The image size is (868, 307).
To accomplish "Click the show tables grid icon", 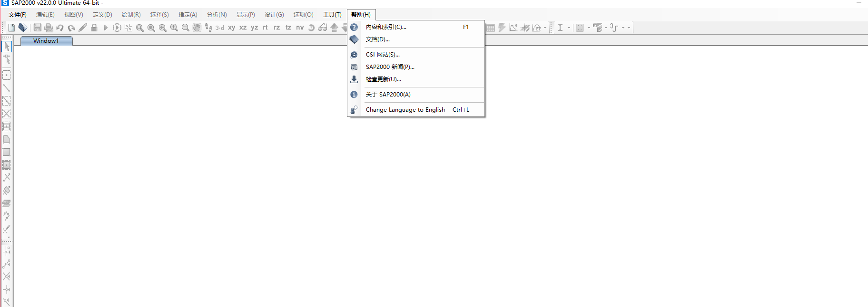I will [490, 28].
